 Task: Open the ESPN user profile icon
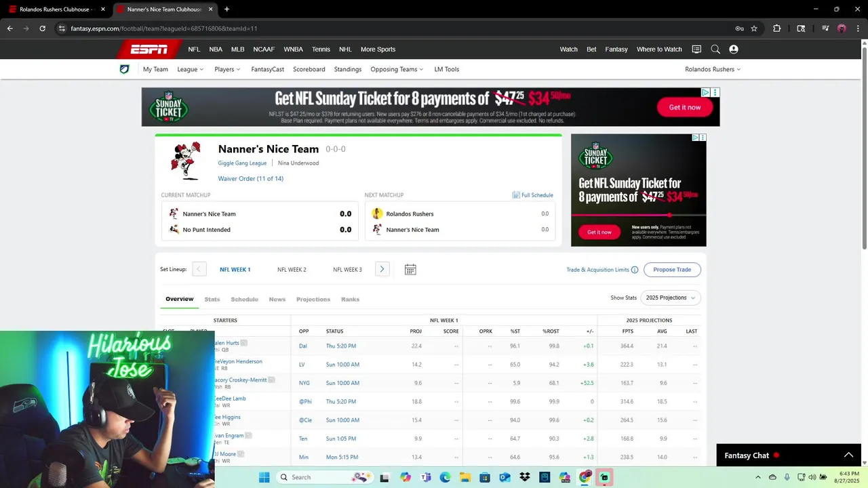coord(734,49)
